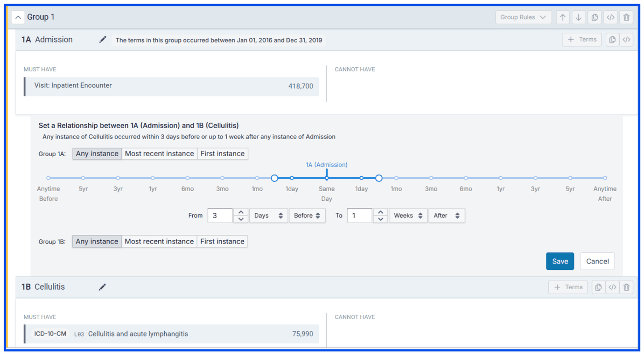Decrease the To value with down arrow
Screen dimensions: 644x355
coord(380,219)
